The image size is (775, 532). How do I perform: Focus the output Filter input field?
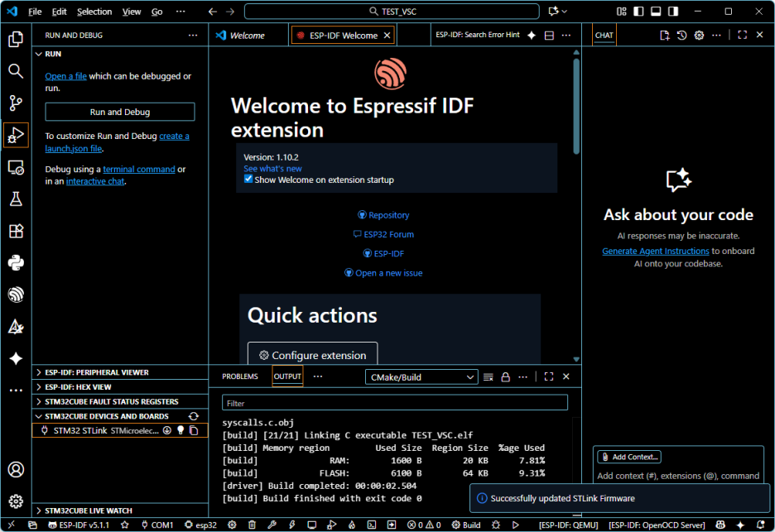point(394,403)
